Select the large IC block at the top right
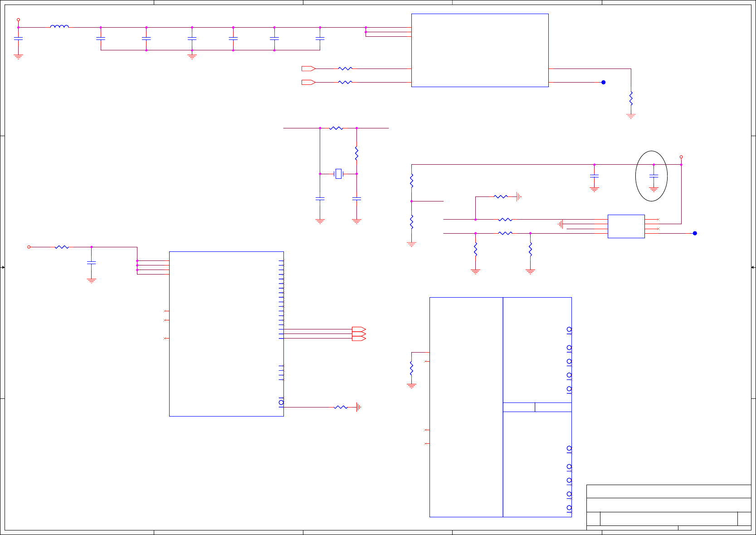The width and height of the screenshot is (756, 535). [x=480, y=50]
